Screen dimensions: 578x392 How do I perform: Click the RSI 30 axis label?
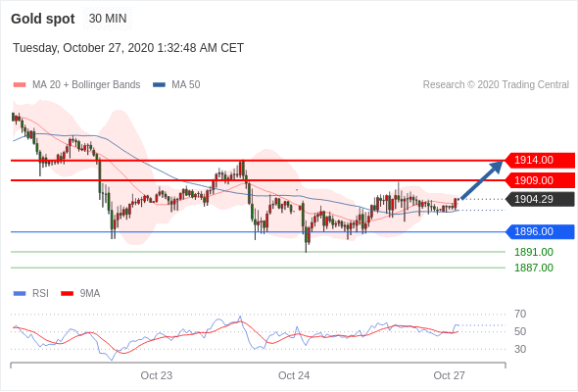(520, 349)
